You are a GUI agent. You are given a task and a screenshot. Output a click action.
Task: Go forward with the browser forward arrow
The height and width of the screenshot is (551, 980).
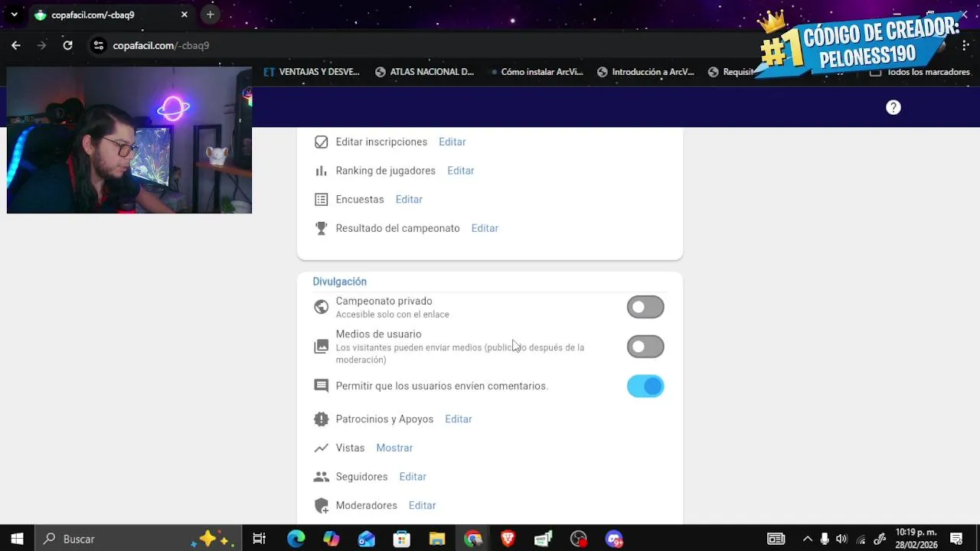coord(42,45)
